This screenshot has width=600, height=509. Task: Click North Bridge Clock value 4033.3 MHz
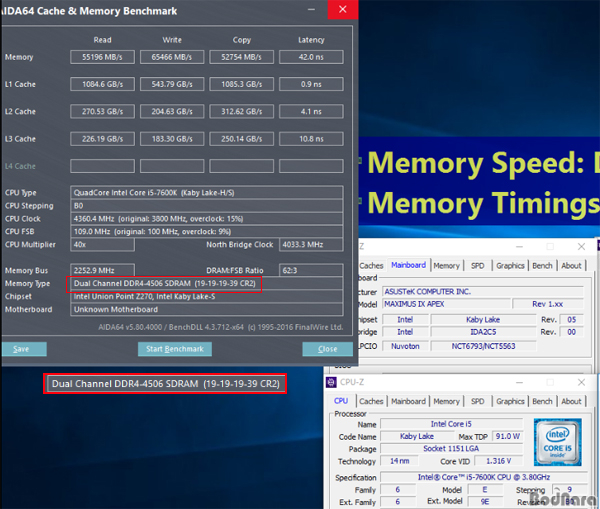[311, 245]
